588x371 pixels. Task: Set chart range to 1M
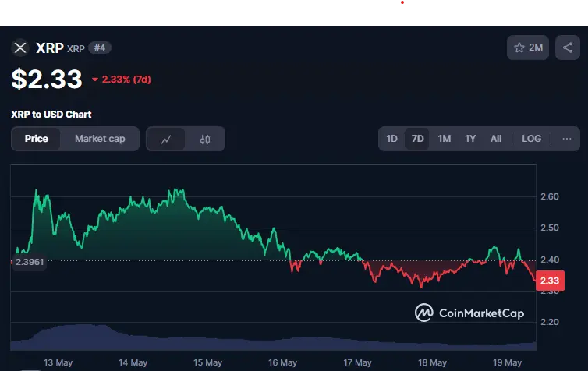coord(444,139)
